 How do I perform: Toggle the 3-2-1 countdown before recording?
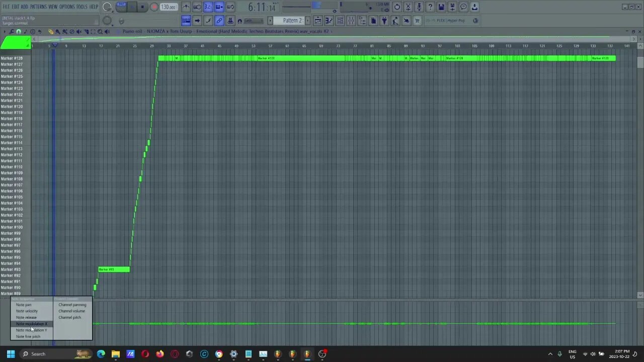point(208,7)
